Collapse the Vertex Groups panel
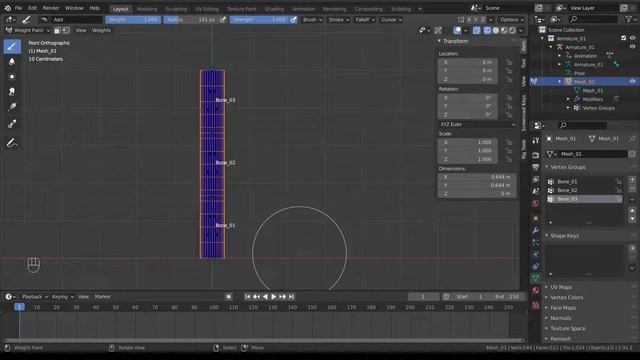The image size is (640, 360). pos(568,167)
